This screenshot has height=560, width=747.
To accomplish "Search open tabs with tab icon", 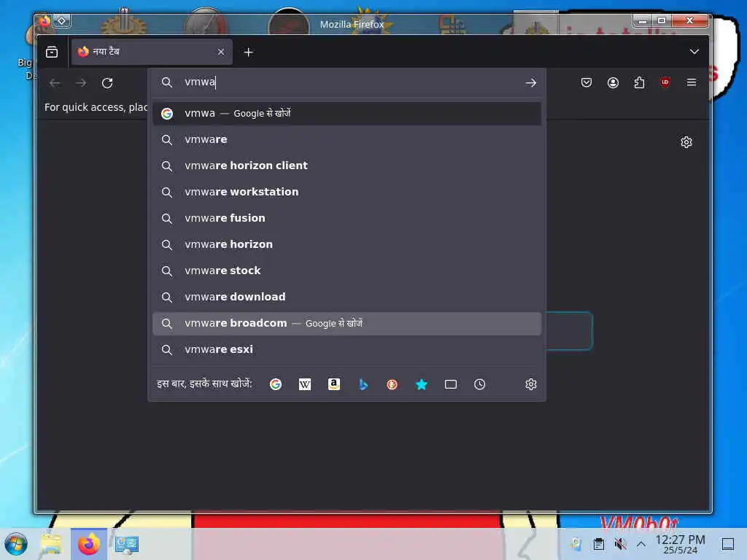I will click(451, 384).
